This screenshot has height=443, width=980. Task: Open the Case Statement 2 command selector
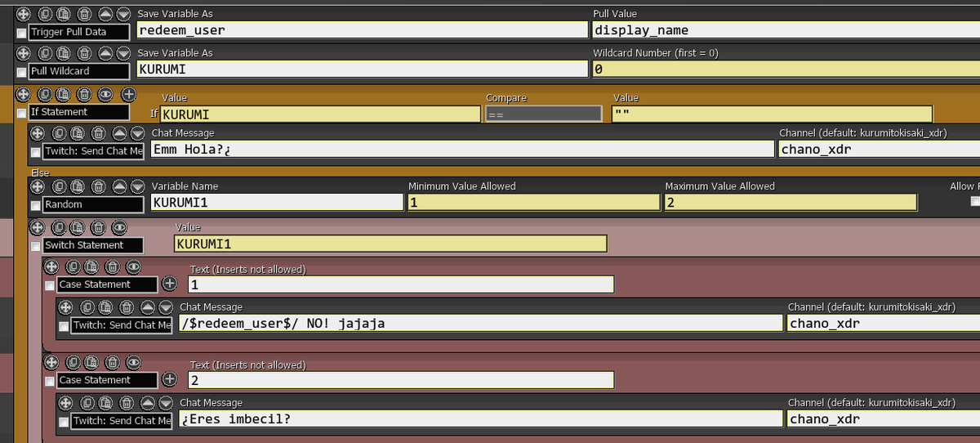(107, 380)
